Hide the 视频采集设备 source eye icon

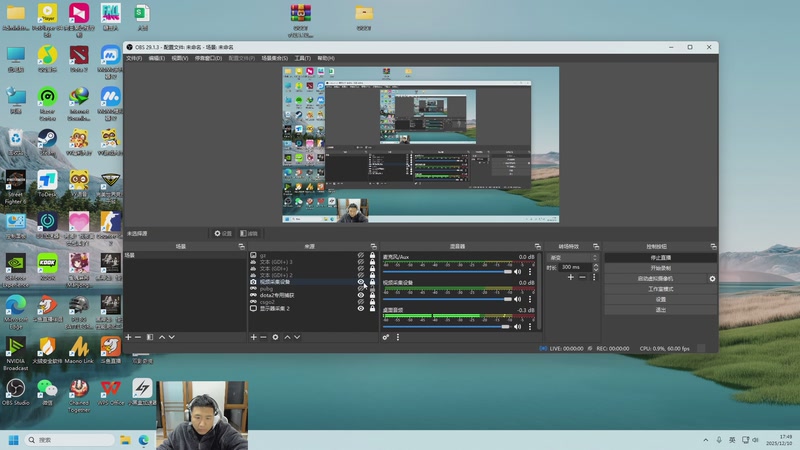click(x=361, y=282)
